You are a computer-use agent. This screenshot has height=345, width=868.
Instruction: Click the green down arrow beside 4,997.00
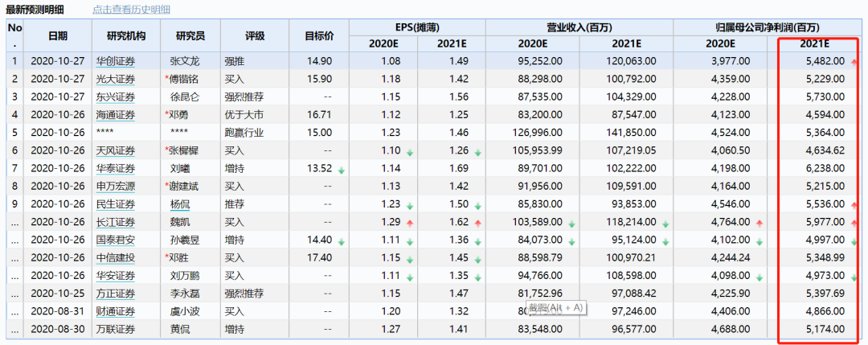854,242
